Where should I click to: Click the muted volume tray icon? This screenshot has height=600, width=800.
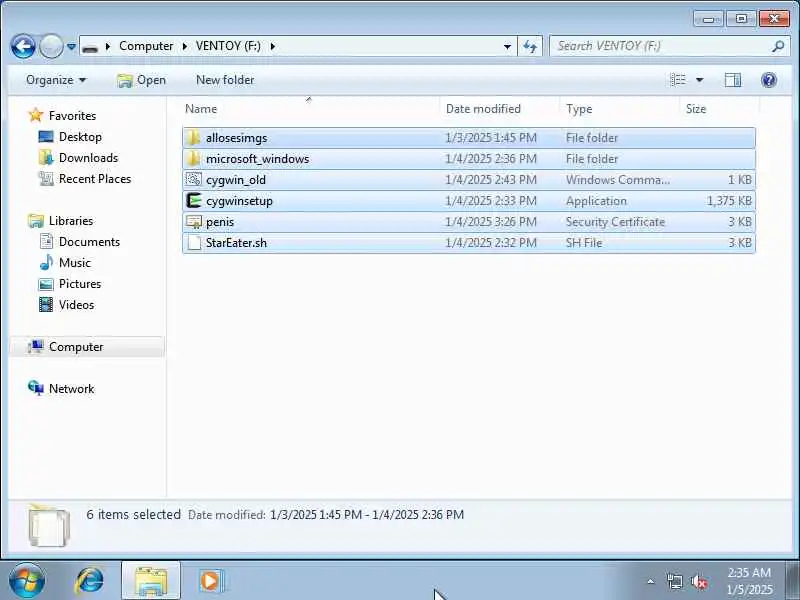(x=698, y=581)
